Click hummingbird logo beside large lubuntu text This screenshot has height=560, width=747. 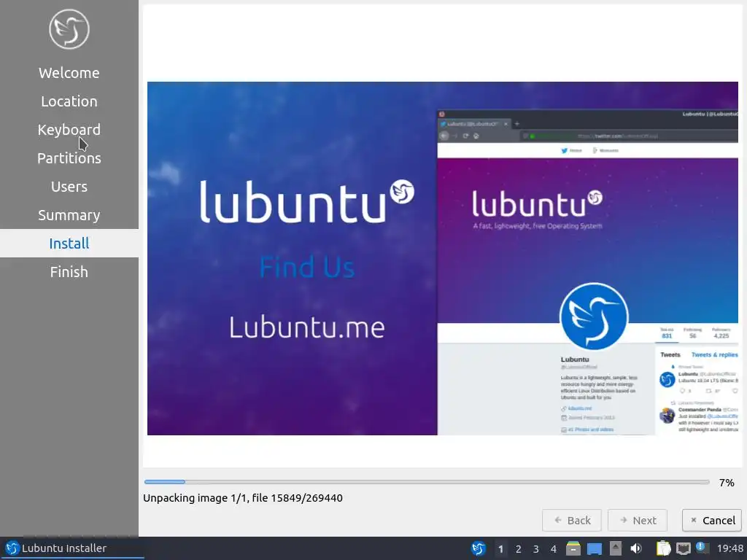[402, 192]
